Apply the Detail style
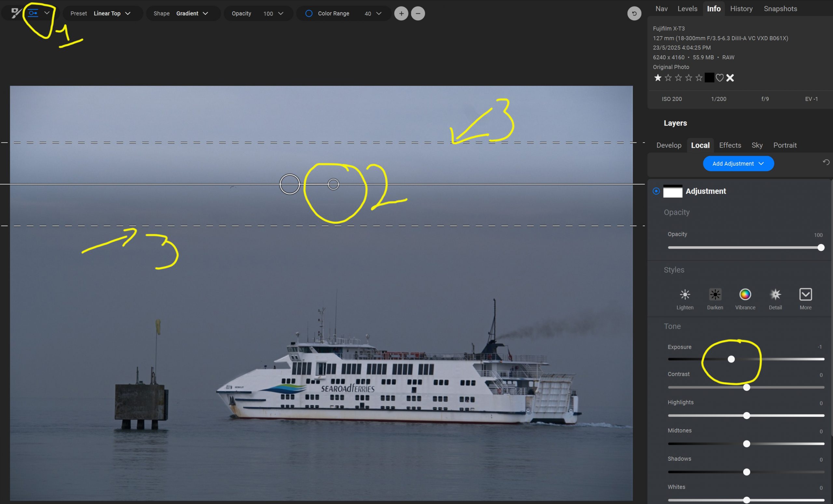This screenshot has width=833, height=504. coord(775,294)
